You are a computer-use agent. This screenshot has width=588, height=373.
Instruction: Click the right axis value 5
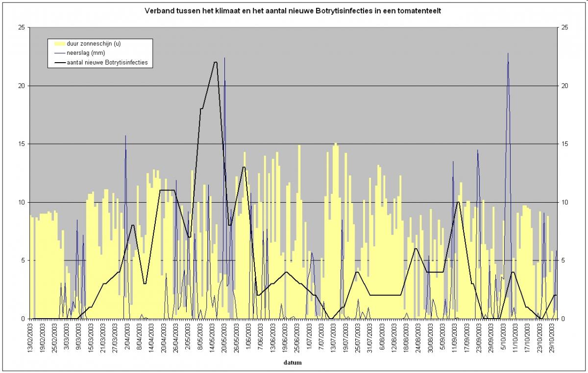563,260
